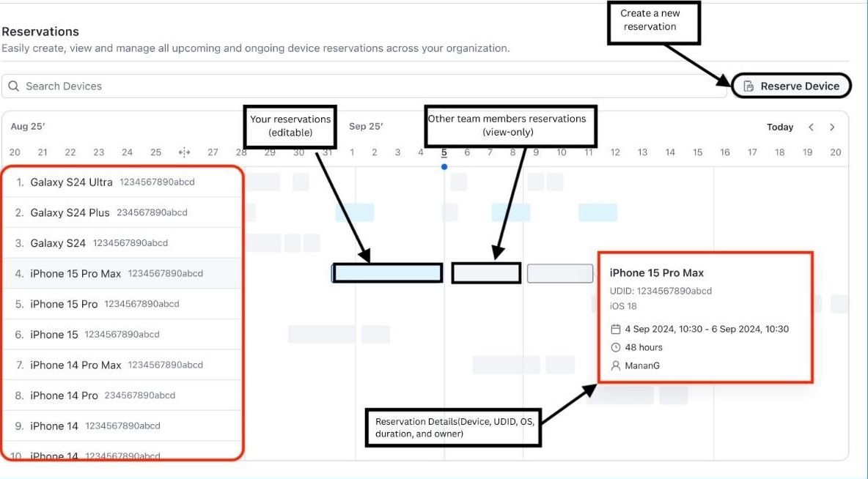Go to previous timeline period arrow
Viewport: 868px width, 479px height.
[811, 127]
